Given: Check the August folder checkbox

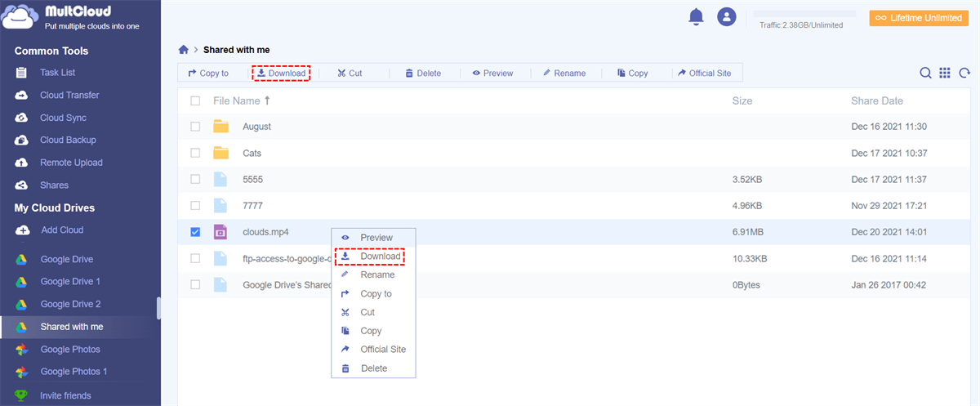Looking at the screenshot, I should tap(195, 127).
